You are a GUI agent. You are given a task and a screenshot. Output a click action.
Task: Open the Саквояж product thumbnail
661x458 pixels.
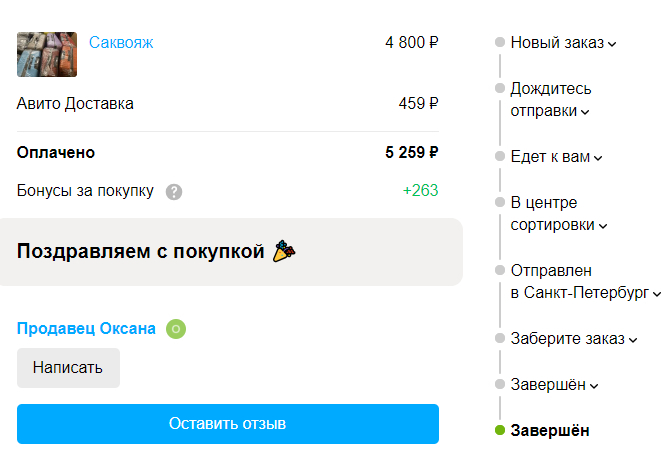(47, 54)
